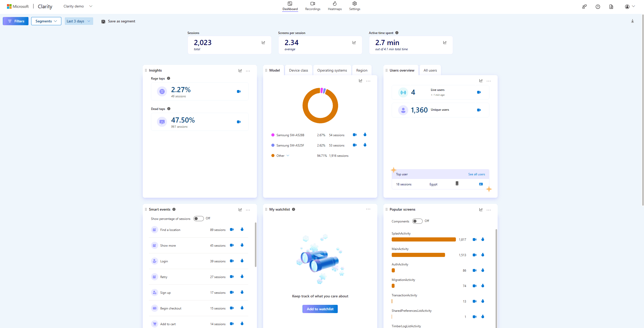Screen dimensions: 644x328
Task: Open Insights trend chart icon
Action: tap(240, 71)
